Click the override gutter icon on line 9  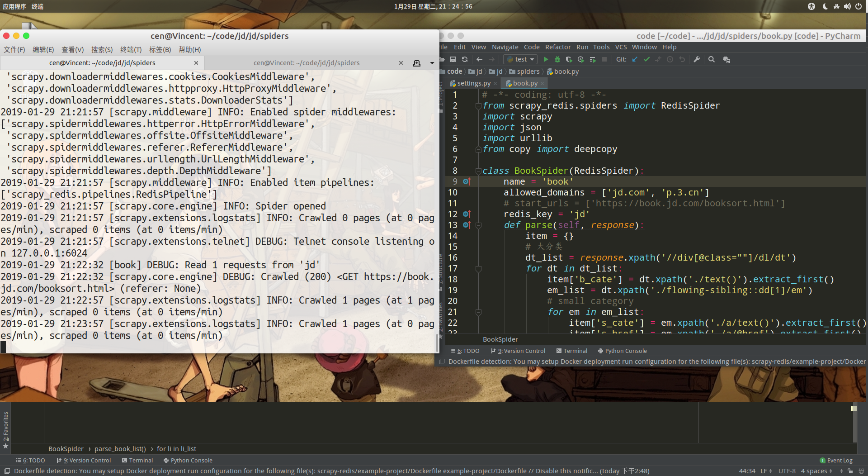click(x=467, y=181)
